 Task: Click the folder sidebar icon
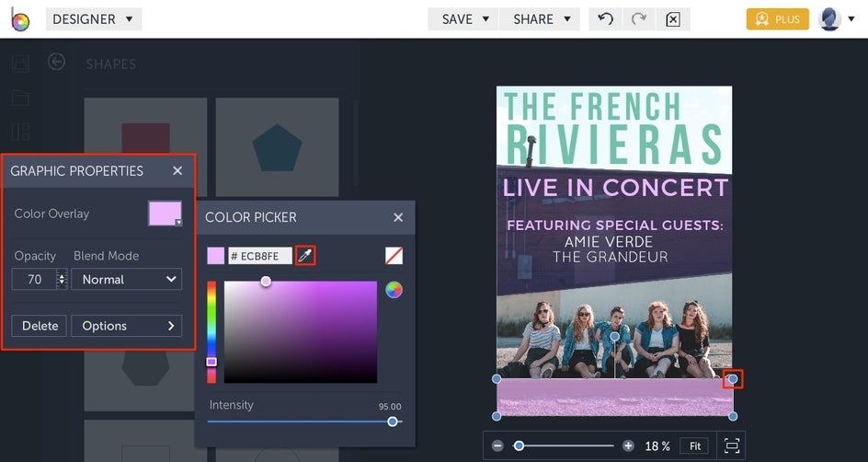[20, 98]
